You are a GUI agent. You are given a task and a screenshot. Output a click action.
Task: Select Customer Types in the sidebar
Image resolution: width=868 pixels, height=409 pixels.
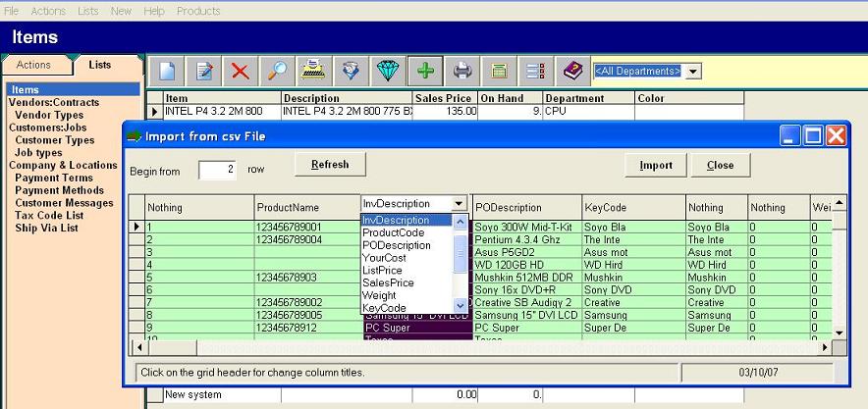[x=55, y=140]
